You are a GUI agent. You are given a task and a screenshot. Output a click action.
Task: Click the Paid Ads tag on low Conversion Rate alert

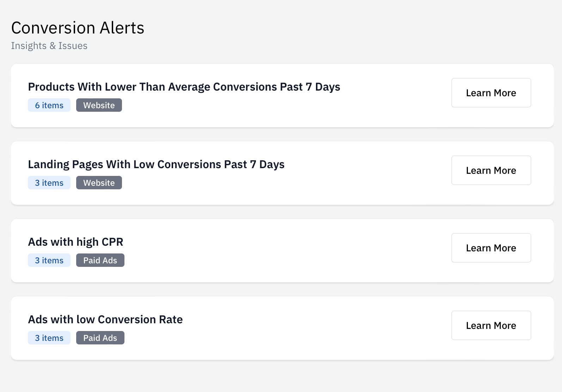coord(100,338)
